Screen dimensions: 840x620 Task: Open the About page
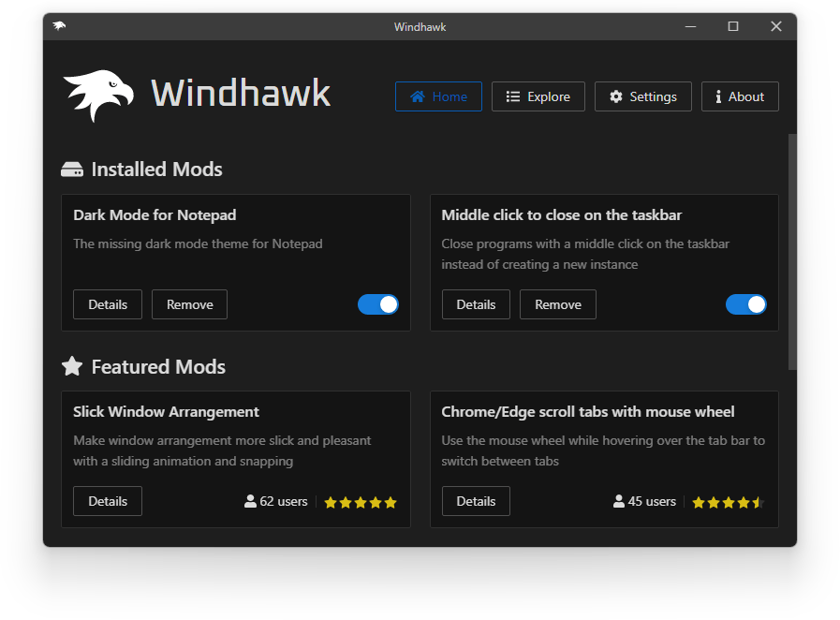point(739,96)
